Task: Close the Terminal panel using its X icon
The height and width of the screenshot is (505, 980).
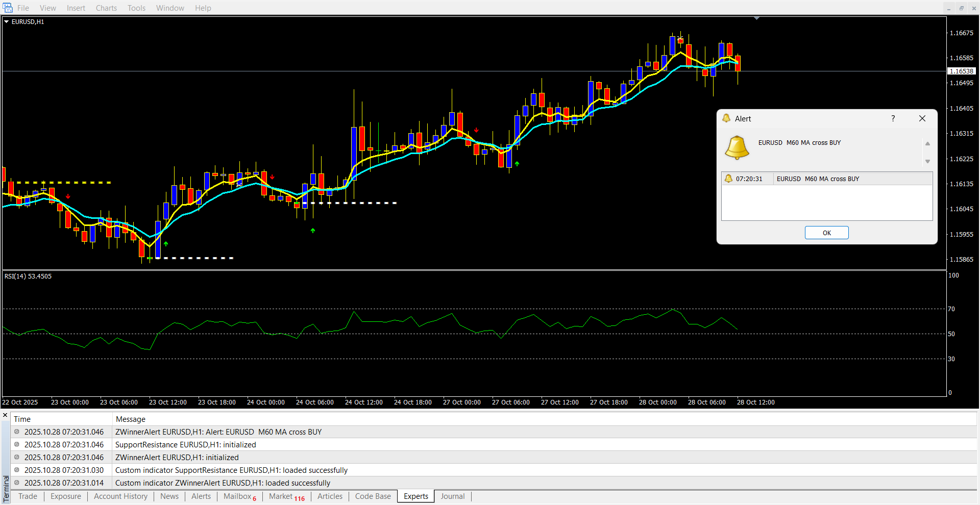Action: click(5, 415)
